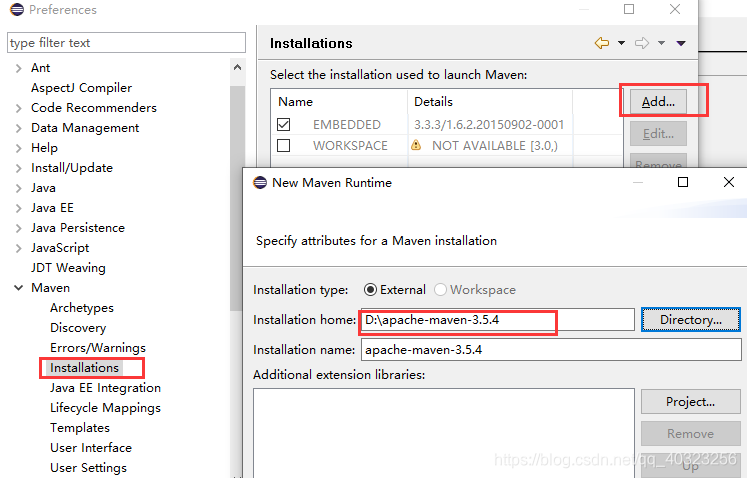Open Maven Errors/Warnings page

(x=98, y=348)
